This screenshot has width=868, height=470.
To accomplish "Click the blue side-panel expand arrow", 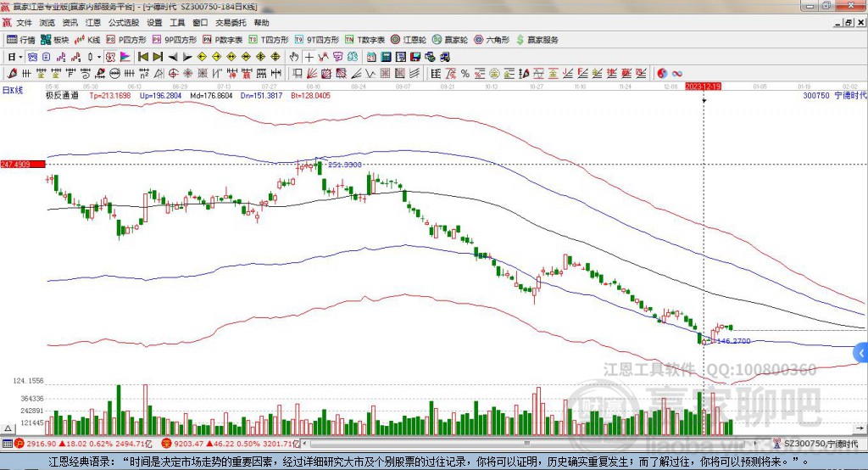I will pos(861,353).
